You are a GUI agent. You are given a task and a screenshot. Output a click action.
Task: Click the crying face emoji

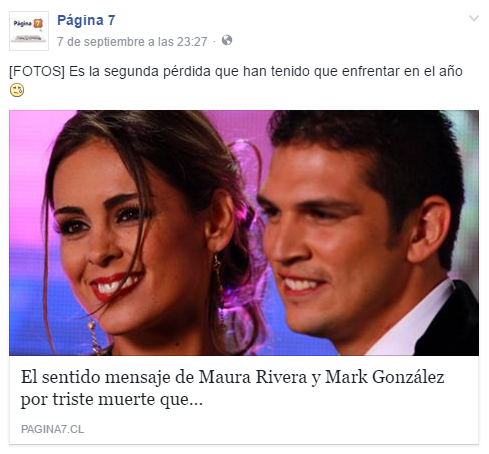(17, 90)
